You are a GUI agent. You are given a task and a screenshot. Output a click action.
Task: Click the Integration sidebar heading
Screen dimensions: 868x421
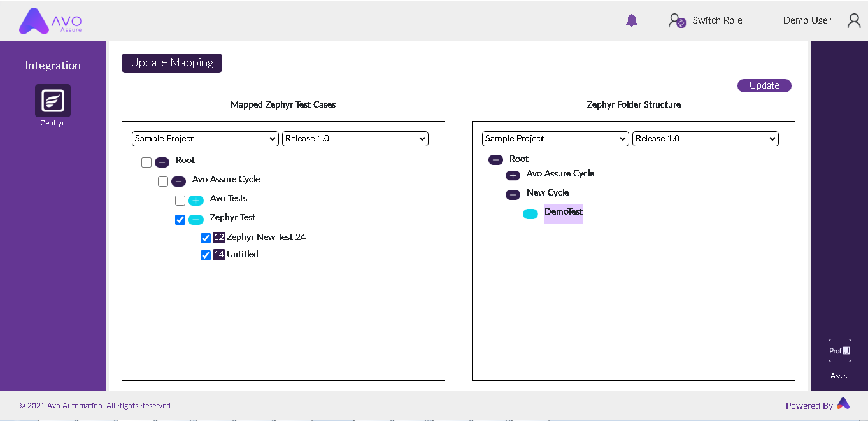[x=53, y=66]
